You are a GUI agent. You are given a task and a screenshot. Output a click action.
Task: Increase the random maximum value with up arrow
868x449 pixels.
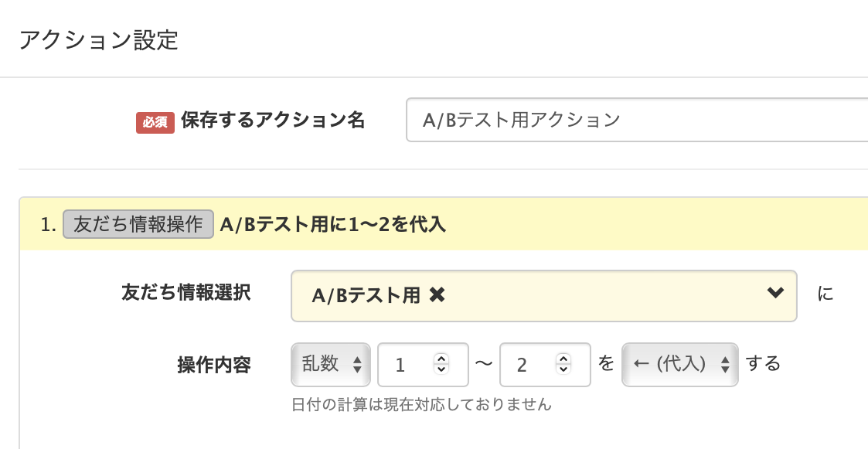coord(563,359)
